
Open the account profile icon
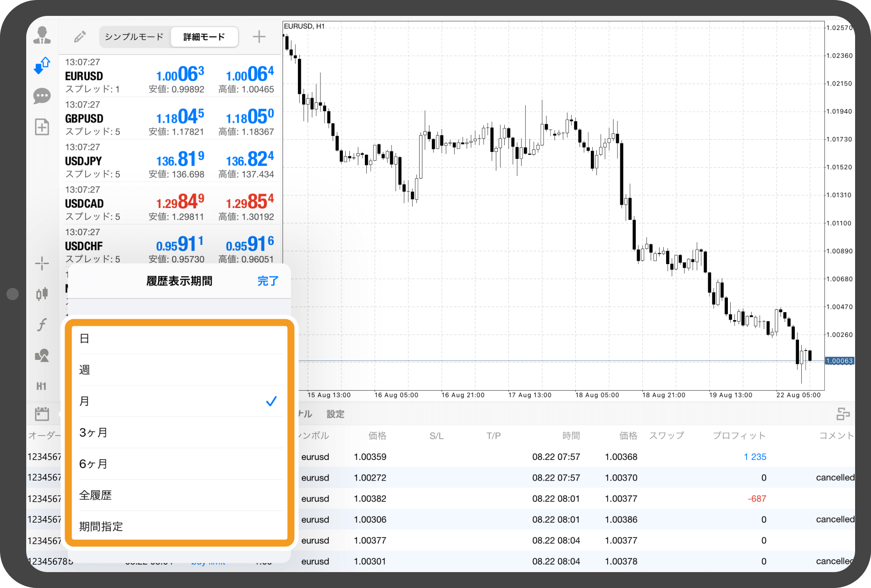(x=42, y=36)
